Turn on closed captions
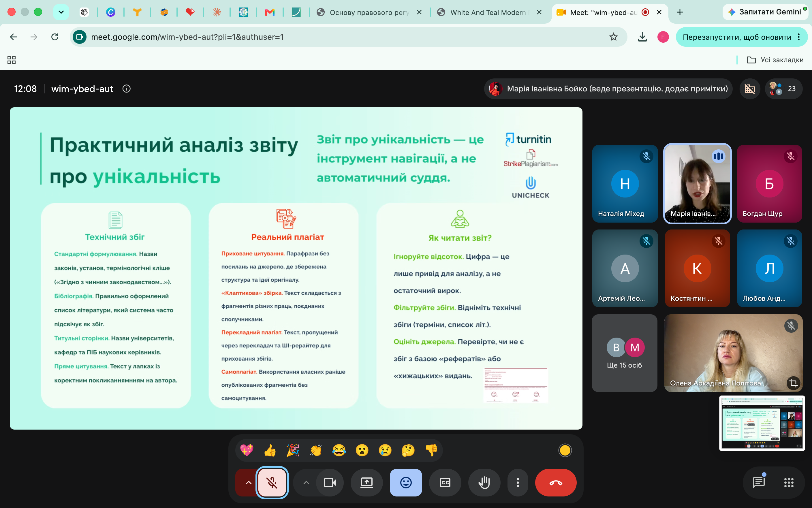 pyautogui.click(x=445, y=482)
